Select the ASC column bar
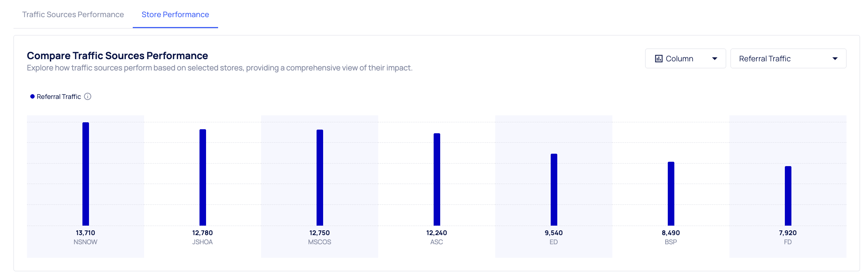This screenshot has height=276, width=868. point(437,179)
